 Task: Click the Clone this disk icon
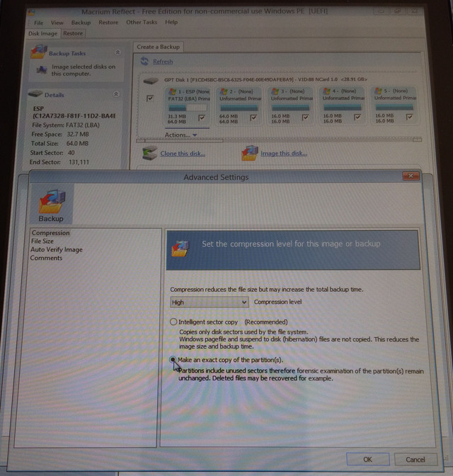coord(149,153)
